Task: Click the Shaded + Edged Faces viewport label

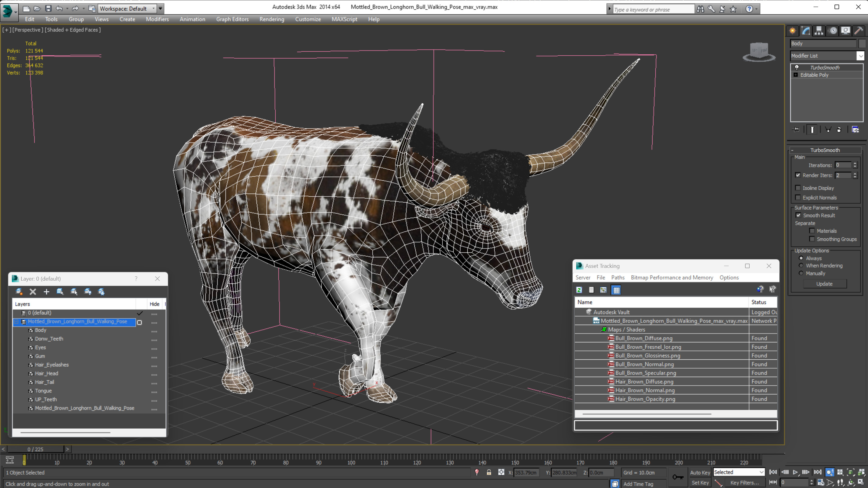Action: tap(73, 29)
